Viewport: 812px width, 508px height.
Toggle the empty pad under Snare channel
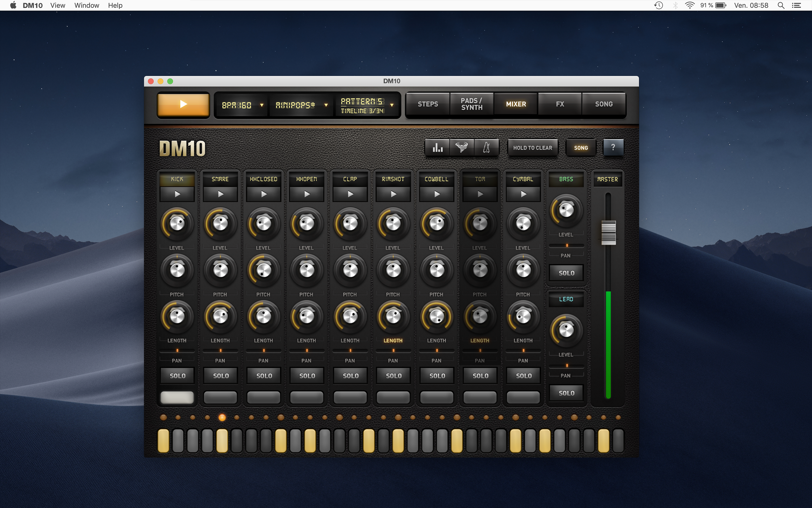(220, 398)
